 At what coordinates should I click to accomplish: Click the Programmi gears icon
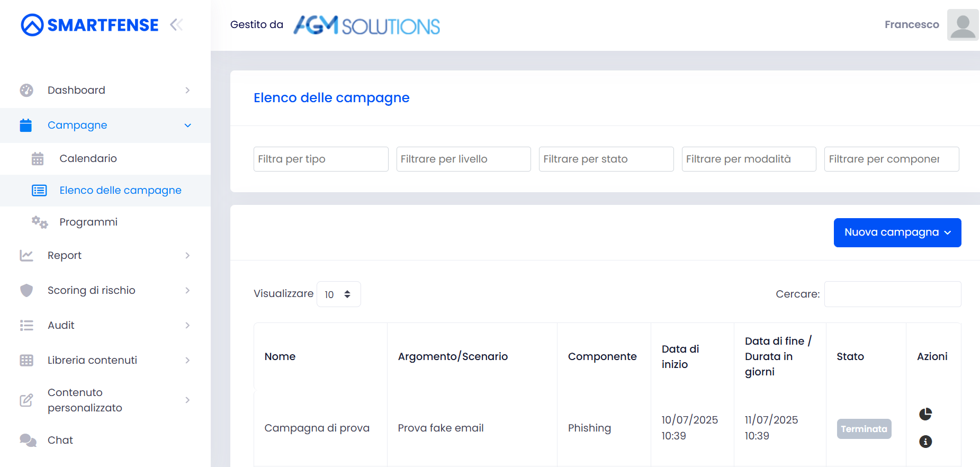click(39, 222)
